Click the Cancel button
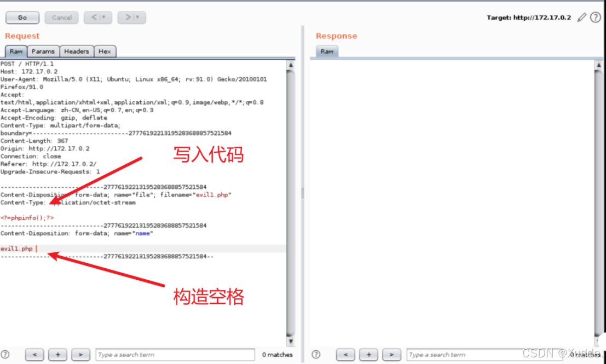606x364 pixels. click(x=61, y=18)
